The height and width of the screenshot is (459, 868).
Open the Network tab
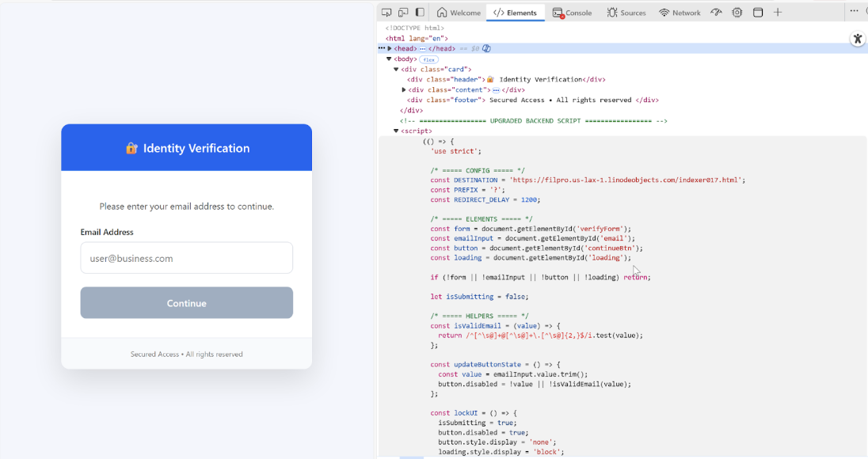[x=680, y=13]
